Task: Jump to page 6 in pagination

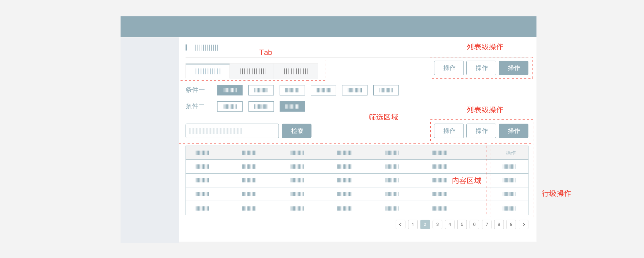Action: pyautogui.click(x=474, y=225)
